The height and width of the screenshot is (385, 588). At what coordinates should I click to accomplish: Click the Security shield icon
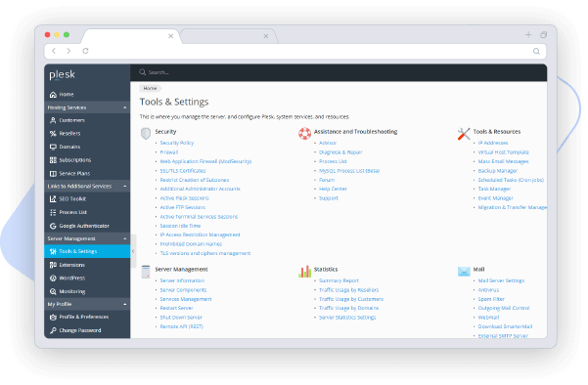146,133
